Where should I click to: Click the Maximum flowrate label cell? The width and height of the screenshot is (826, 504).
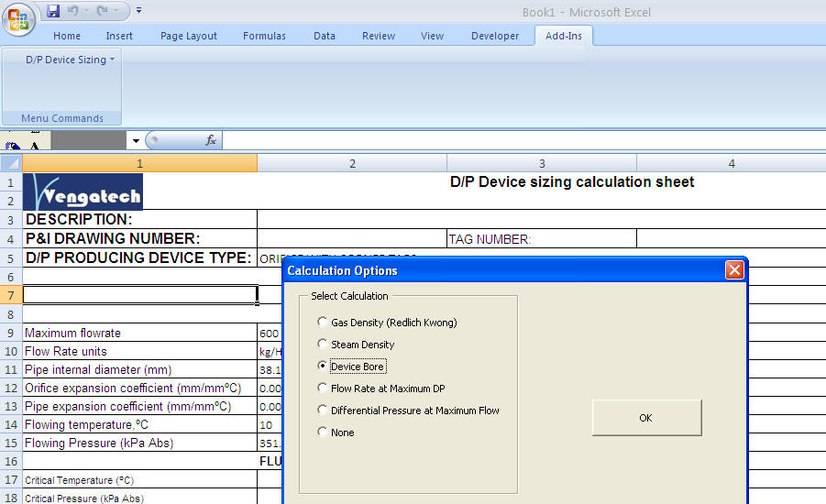pos(139,333)
